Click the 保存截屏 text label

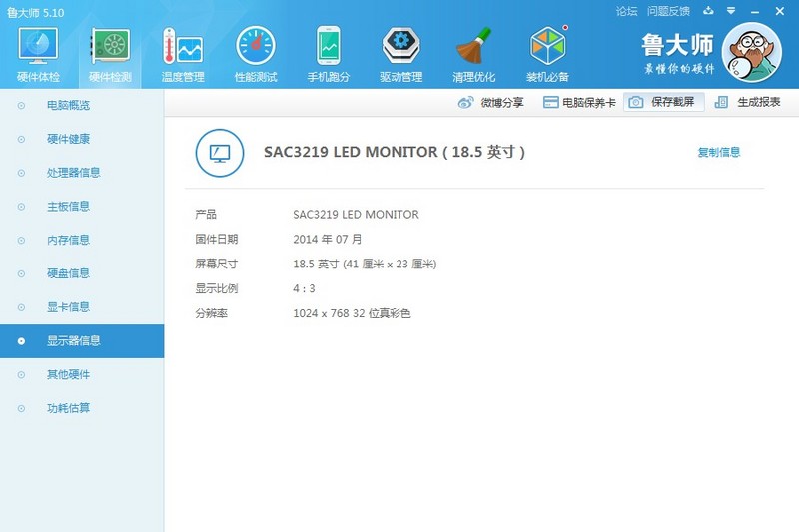click(672, 102)
